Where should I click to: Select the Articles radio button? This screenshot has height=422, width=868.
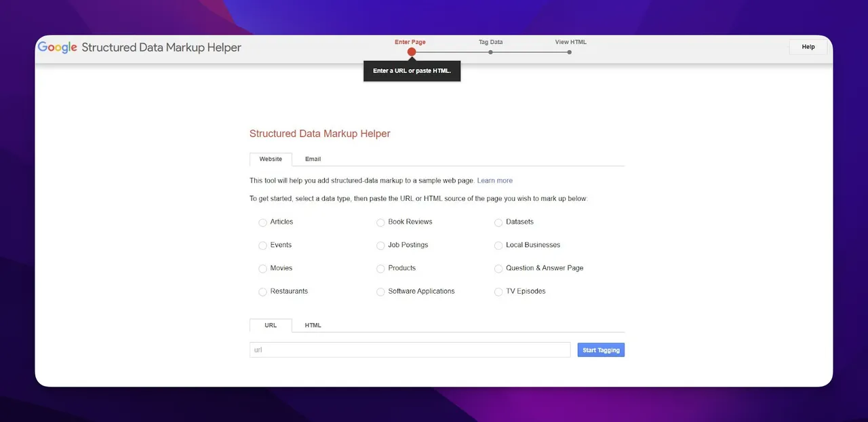262,223
